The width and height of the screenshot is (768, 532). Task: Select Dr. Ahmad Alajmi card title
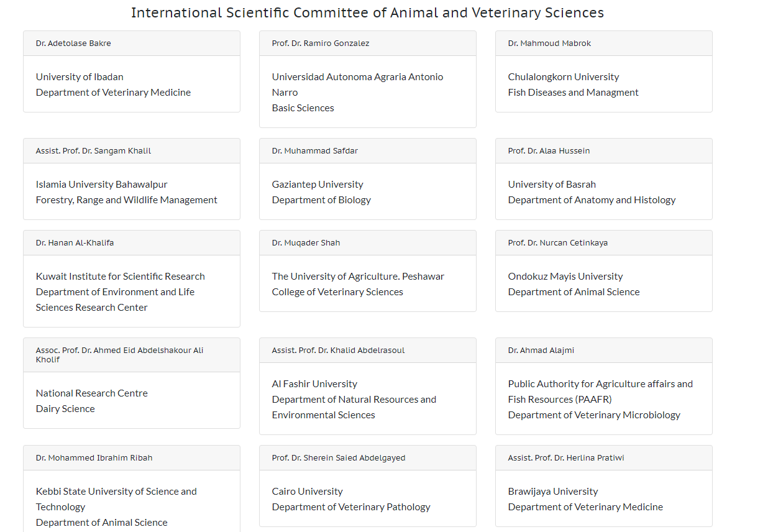541,351
